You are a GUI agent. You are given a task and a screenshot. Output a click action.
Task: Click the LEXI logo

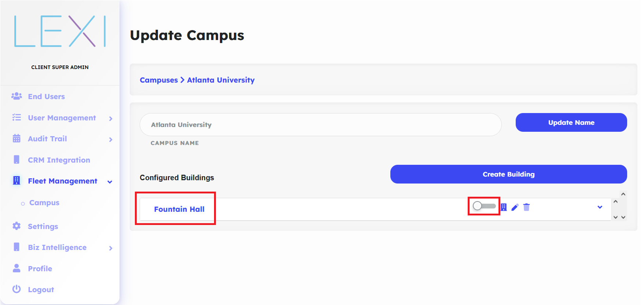(60, 31)
